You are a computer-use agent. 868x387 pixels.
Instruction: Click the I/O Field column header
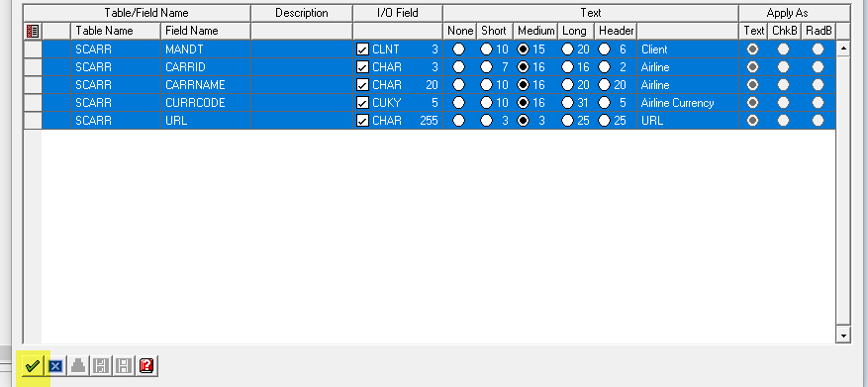click(398, 13)
